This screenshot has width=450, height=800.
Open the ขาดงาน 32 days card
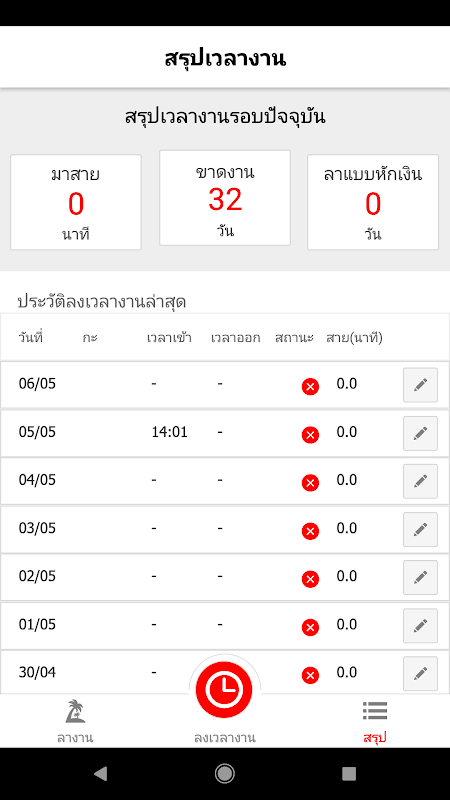click(225, 198)
